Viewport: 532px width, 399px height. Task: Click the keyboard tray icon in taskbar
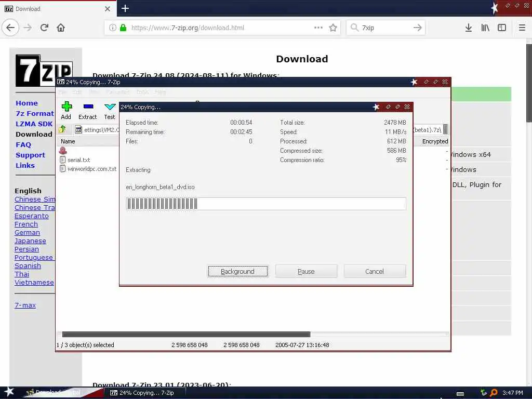click(x=460, y=393)
